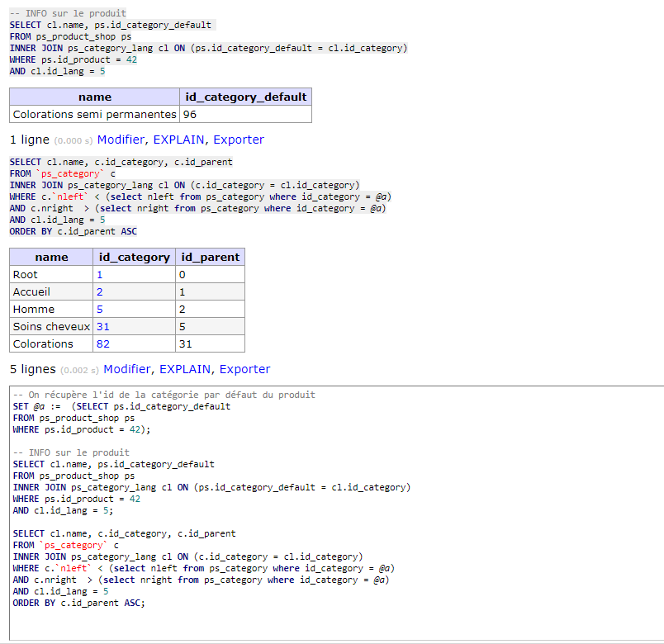Click the cell containing 96
Image resolution: width=664 pixels, height=644 pixels.
point(245,114)
